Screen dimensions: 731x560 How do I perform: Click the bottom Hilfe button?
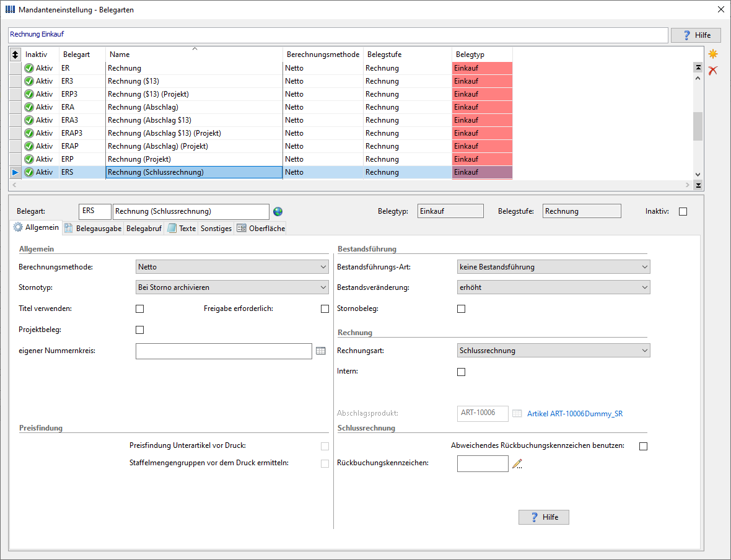click(543, 517)
